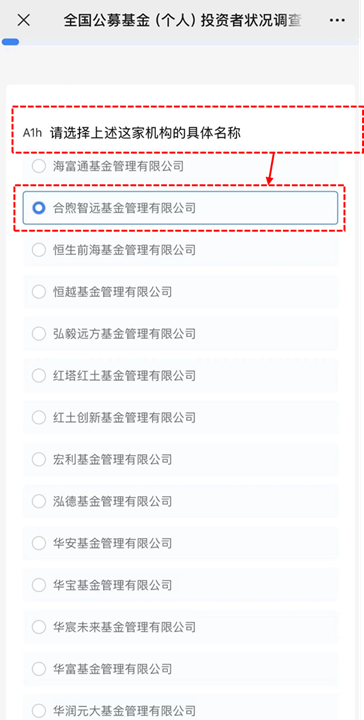The width and height of the screenshot is (364, 720).
Task: Select 泓德基金管理有限公司 radio option
Action: click(x=180, y=501)
